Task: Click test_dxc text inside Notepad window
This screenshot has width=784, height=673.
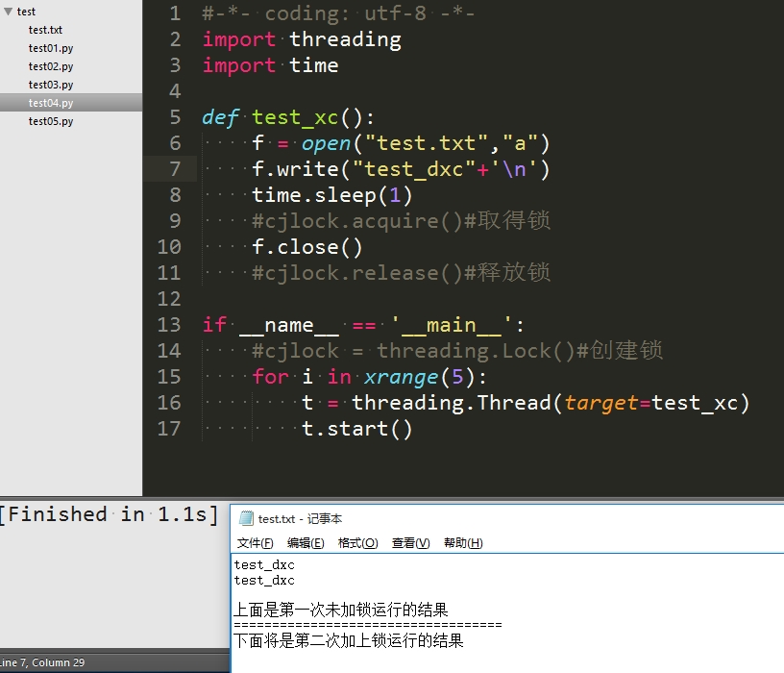Action: click(x=263, y=565)
